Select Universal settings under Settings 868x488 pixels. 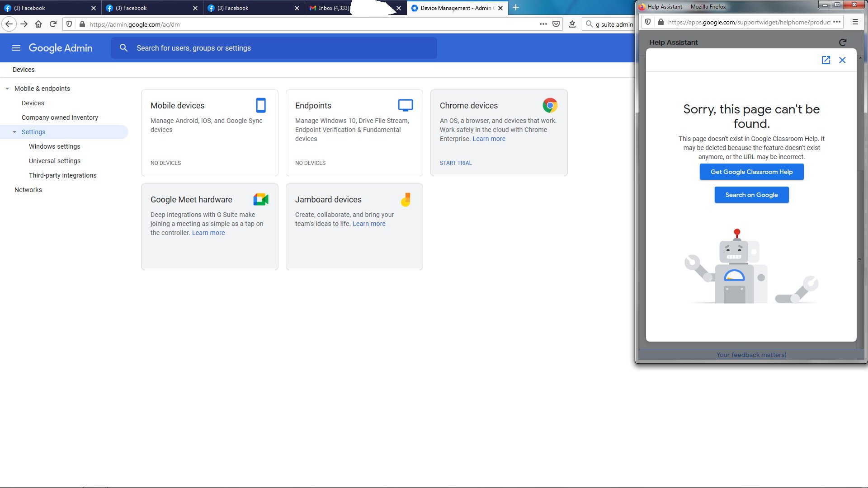pos(55,161)
